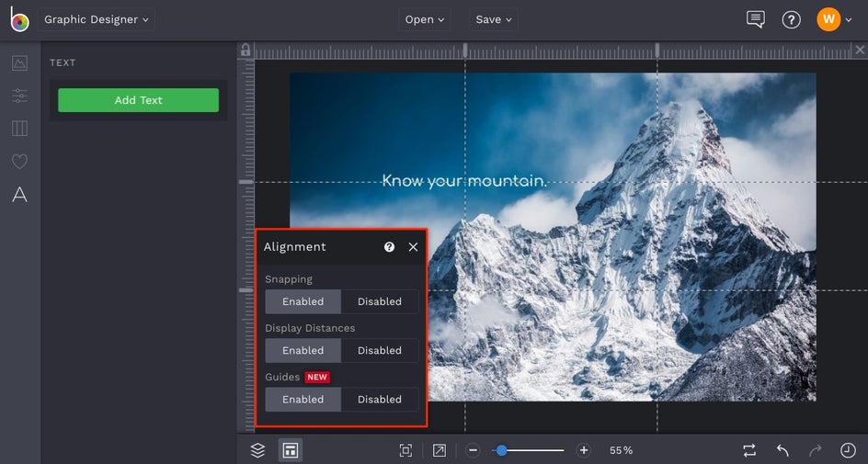Click the Add Text button
Viewport: 868px width, 464px height.
(139, 100)
